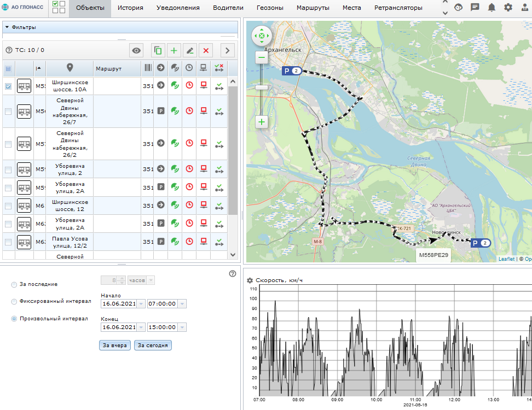The width and height of the screenshot is (532, 410).
Task: Open the speed chart settings gear
Action: pyautogui.click(x=250, y=280)
